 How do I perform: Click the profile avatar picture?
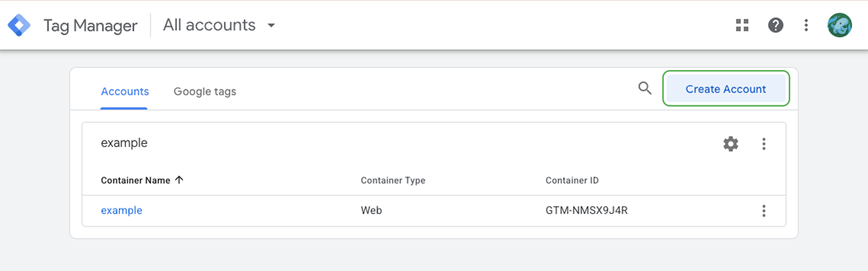[x=840, y=25]
